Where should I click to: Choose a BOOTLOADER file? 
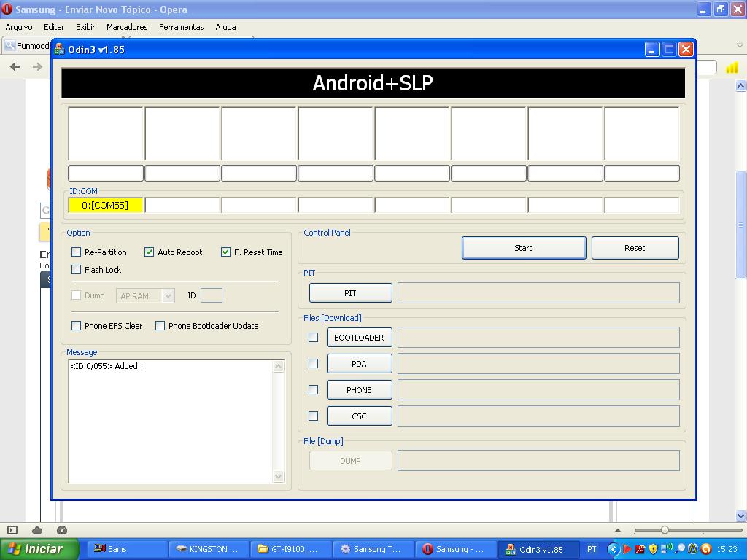pos(359,337)
